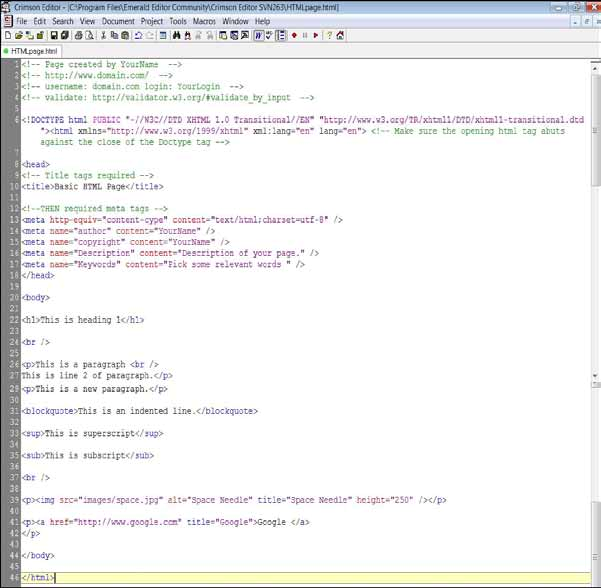
Task: Click the red Record macro icon
Action: click(x=293, y=35)
